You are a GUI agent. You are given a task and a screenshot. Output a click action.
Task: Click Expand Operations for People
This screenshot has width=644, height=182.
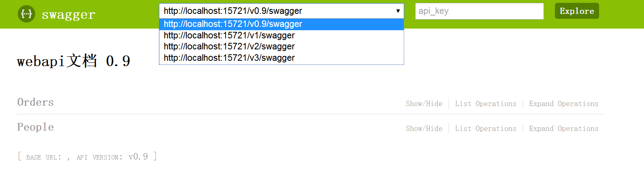563,129
